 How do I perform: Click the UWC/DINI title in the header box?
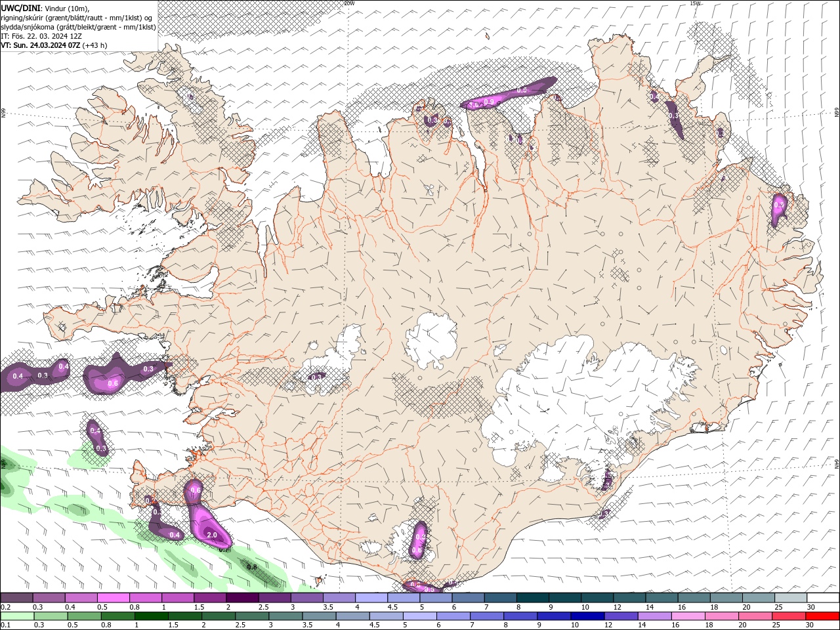[21, 7]
